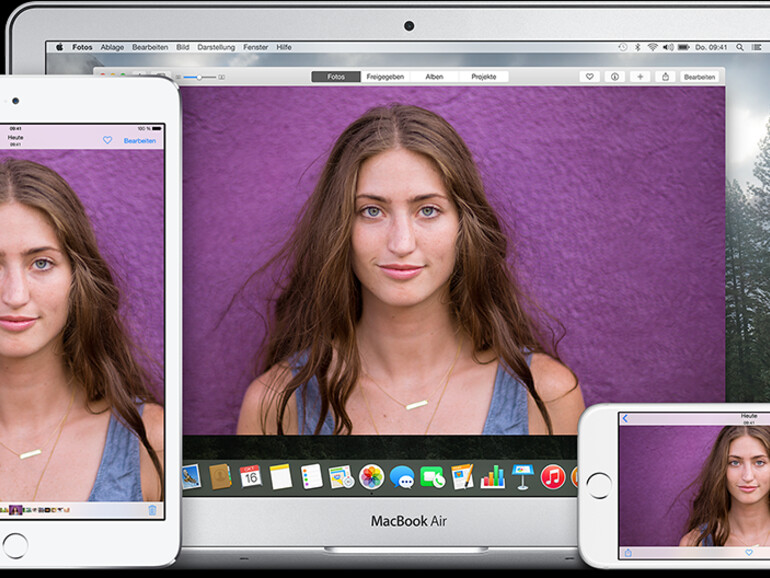Viewport: 770px width, 578px height.
Task: Tap the back chevron on the iPhone
Action: pos(625,418)
